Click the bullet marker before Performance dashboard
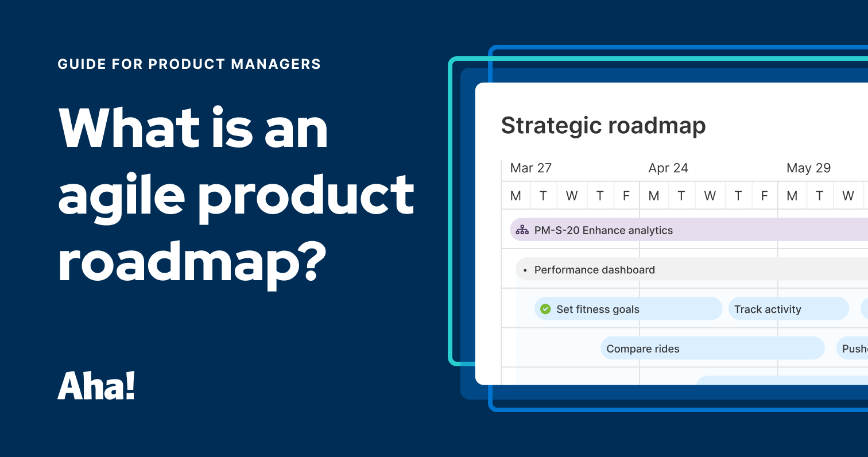 (x=524, y=269)
